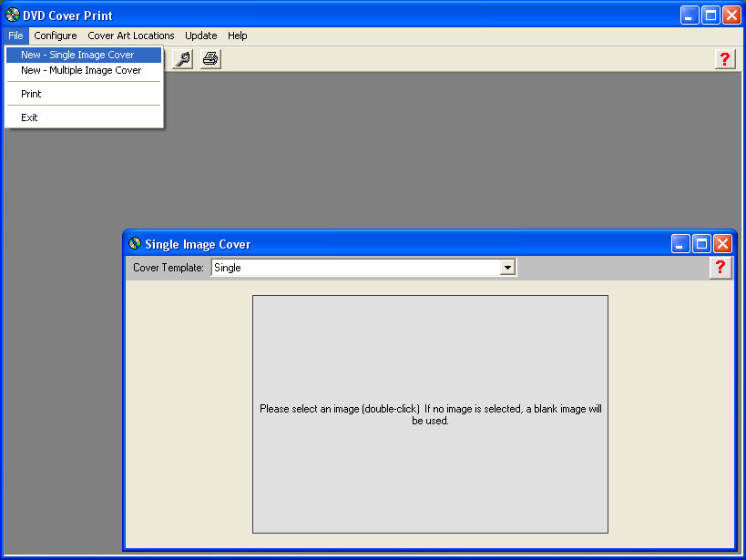Open the Configure menu
This screenshot has height=560, width=746.
click(x=56, y=36)
